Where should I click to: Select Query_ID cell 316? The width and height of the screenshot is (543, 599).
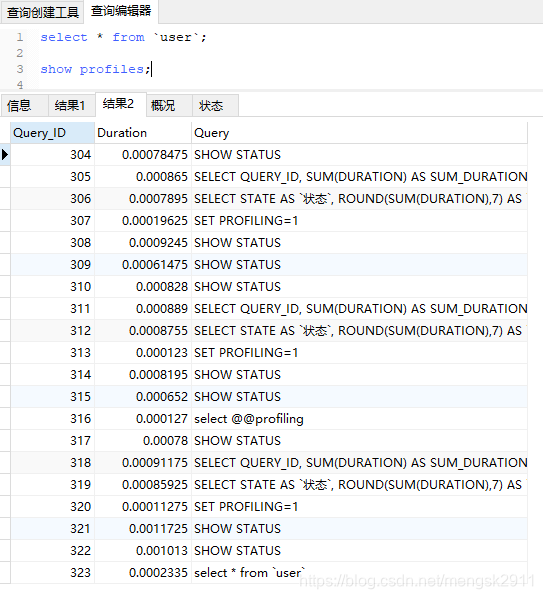(52, 419)
